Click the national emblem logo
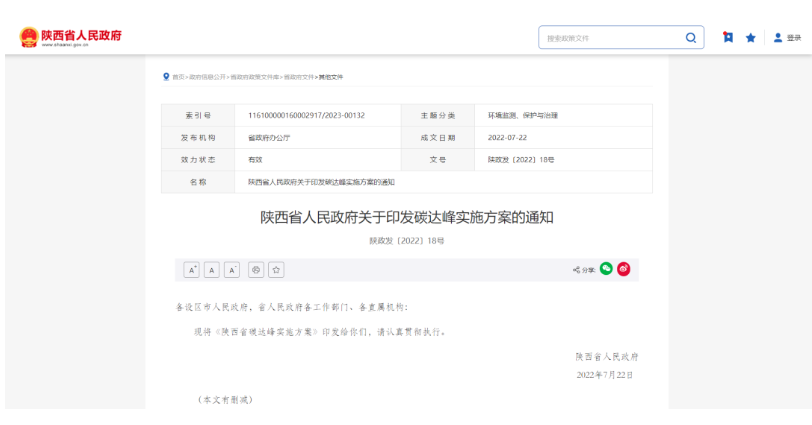Image resolution: width=812 pixels, height=425 pixels. point(28,38)
